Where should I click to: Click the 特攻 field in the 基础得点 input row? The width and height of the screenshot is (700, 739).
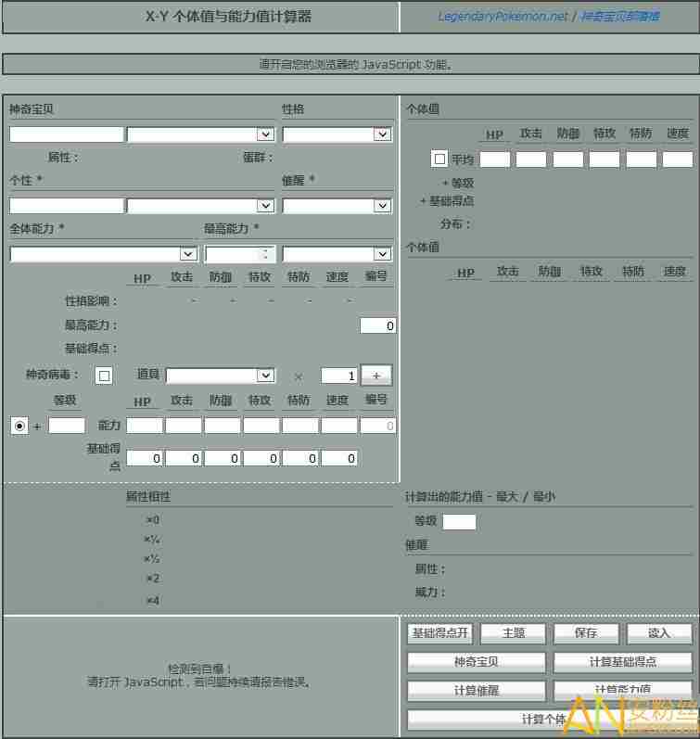click(261, 458)
